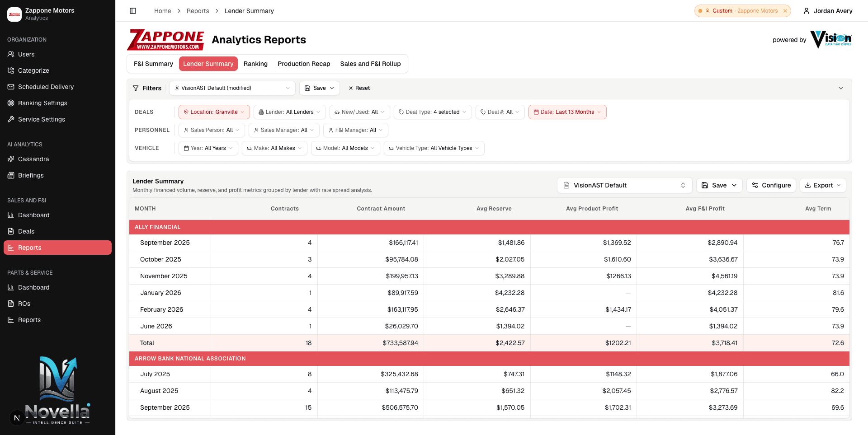Sort by the Avg Term column
Screen dimensions: 868x435
(x=818, y=209)
